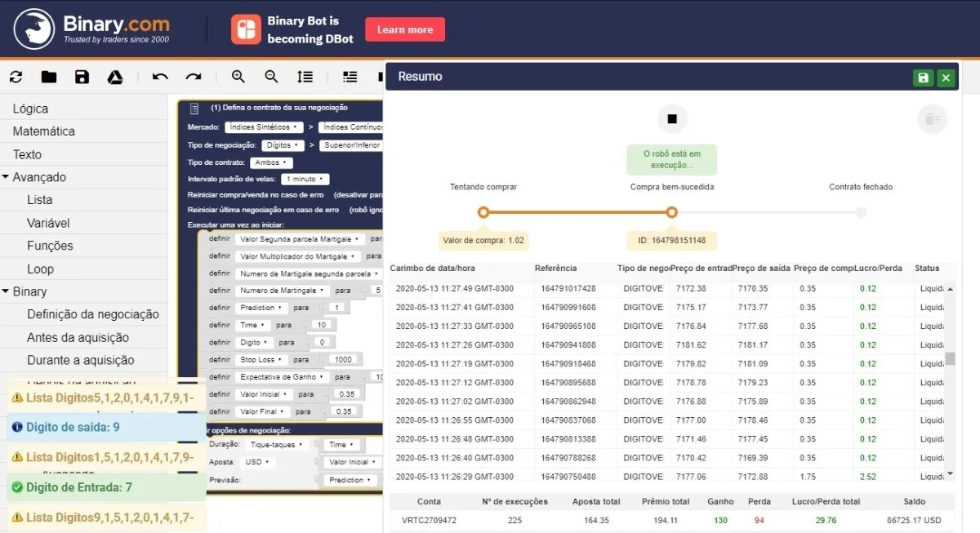This screenshot has height=533, width=980.
Task: Open the 1 minuto candle interval dropdown
Action: 305,179
